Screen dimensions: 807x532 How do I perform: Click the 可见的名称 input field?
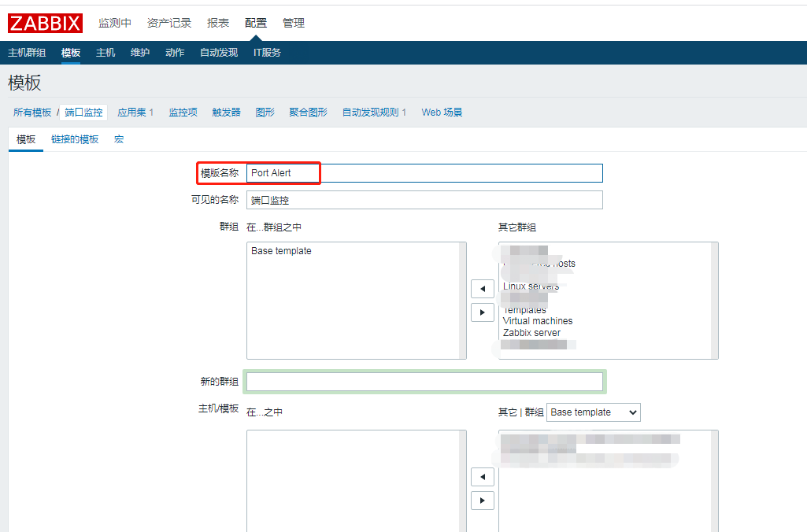click(x=424, y=200)
